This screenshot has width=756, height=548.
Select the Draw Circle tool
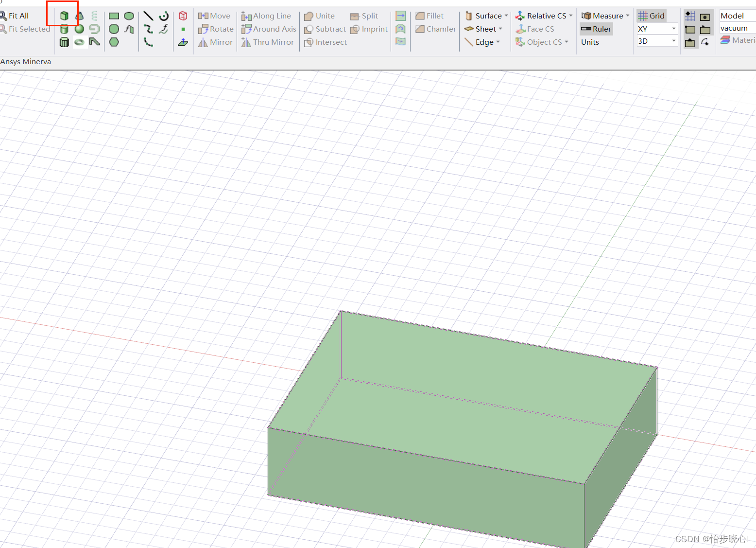[114, 29]
